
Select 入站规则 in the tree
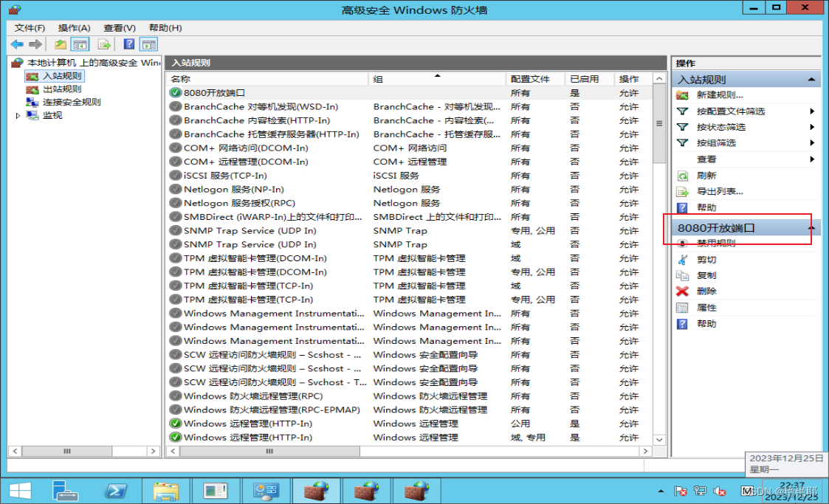(62, 76)
